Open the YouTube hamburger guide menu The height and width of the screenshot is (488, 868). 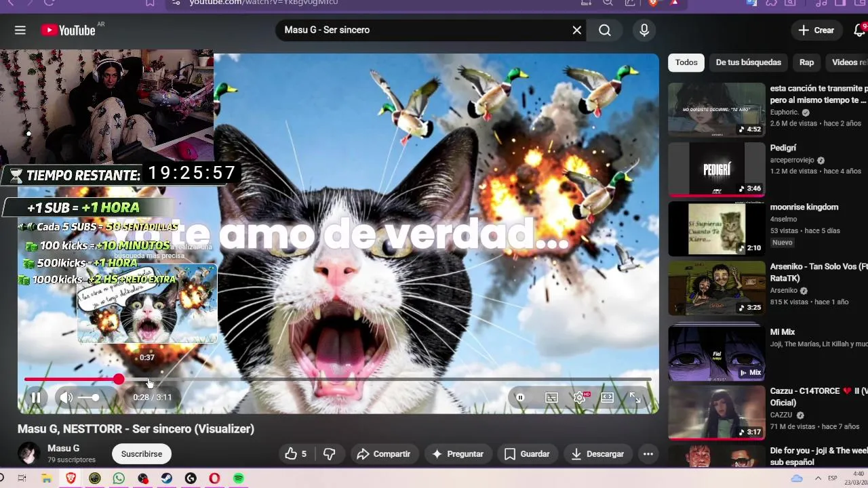20,30
